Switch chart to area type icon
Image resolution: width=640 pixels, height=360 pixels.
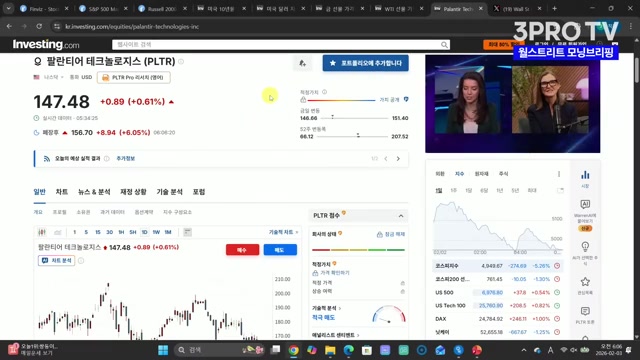(58, 232)
